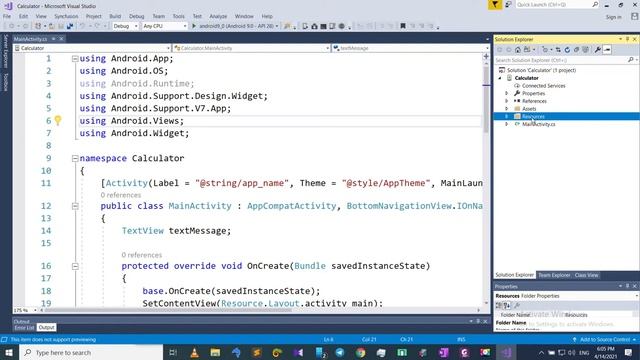Image resolution: width=640 pixels, height=360 pixels.
Task: Switch to the Class View tab
Action: 587,275
